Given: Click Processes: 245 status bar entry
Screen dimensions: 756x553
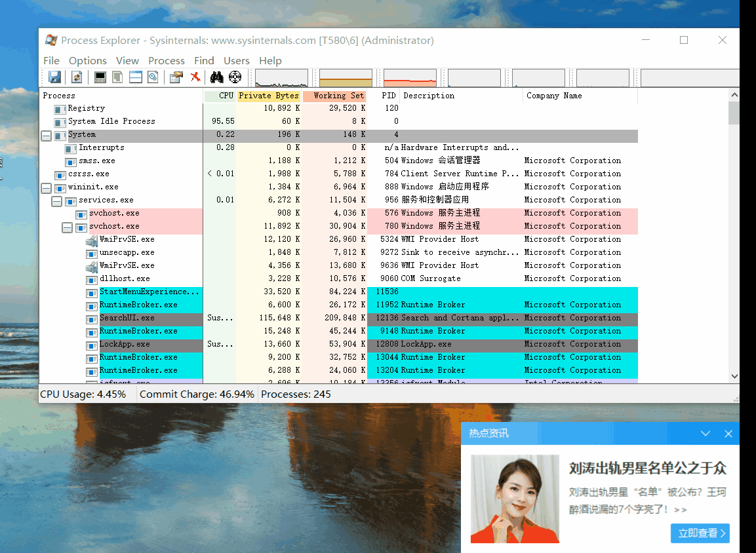Looking at the screenshot, I should tap(296, 394).
